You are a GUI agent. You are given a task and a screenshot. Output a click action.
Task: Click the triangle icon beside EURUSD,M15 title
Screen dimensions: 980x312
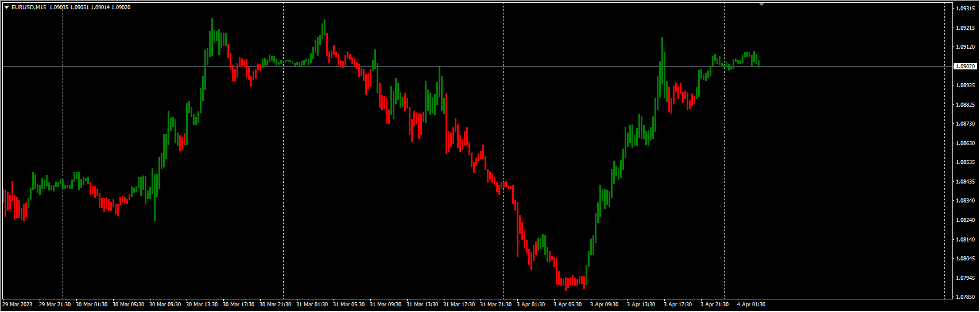point(6,7)
